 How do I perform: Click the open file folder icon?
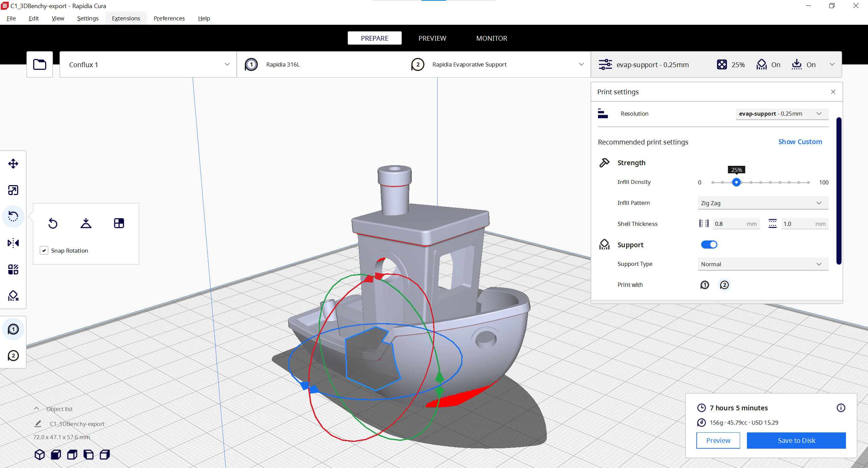pyautogui.click(x=40, y=64)
